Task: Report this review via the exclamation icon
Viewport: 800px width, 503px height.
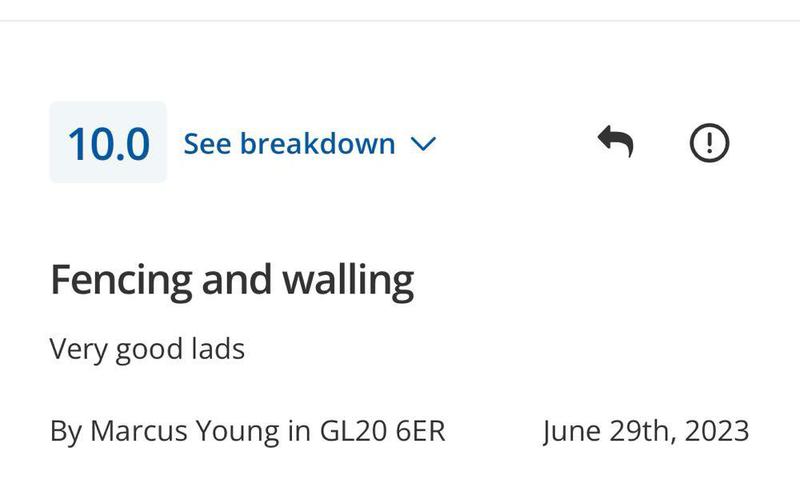Action: point(710,142)
